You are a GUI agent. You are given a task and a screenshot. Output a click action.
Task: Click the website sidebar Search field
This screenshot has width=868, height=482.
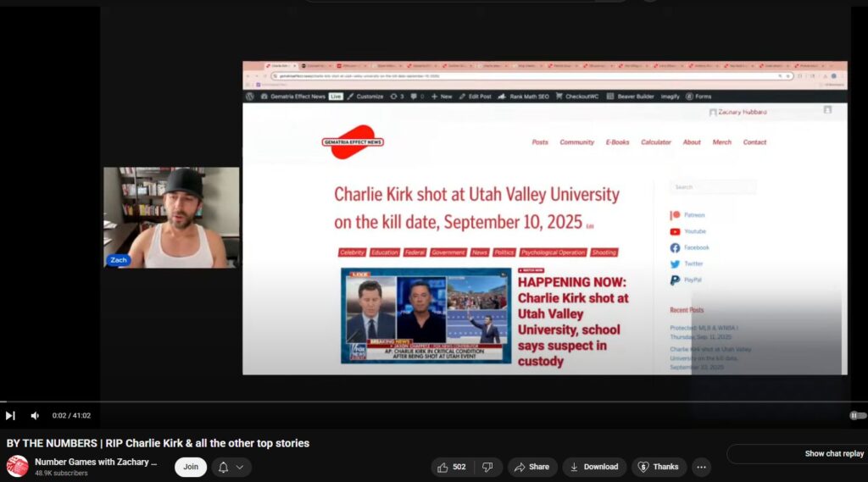712,187
